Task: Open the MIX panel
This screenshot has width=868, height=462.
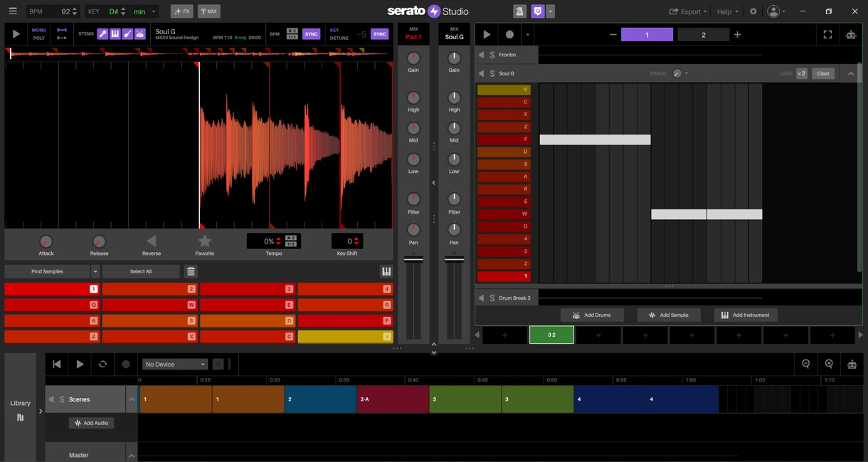Action: pyautogui.click(x=208, y=11)
